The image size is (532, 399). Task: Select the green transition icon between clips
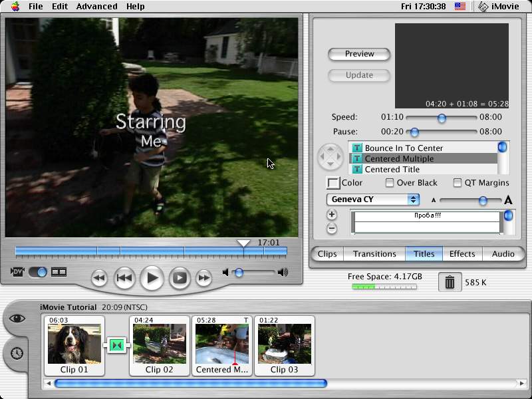point(117,345)
